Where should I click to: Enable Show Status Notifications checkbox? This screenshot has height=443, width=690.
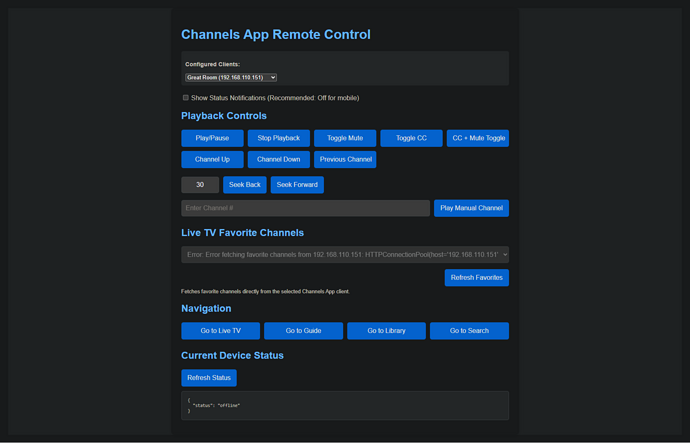pyautogui.click(x=186, y=98)
